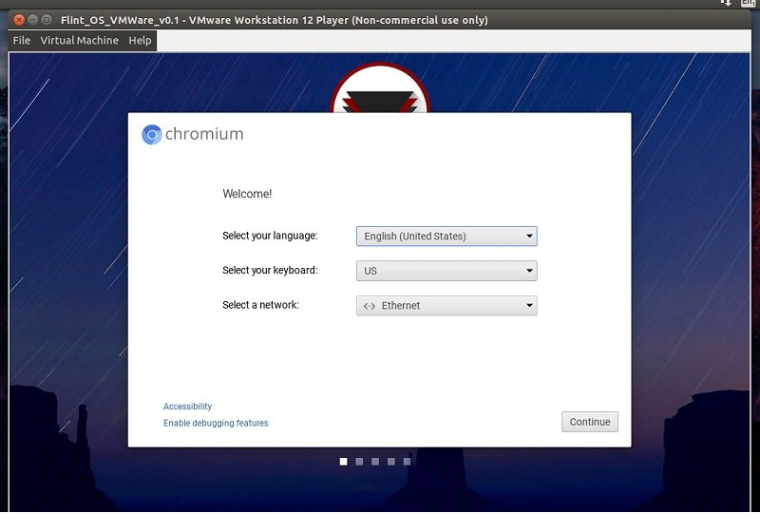Click the 'chromium' wordmark text
Image resolution: width=760 pixels, height=532 pixels.
pyautogui.click(x=204, y=134)
